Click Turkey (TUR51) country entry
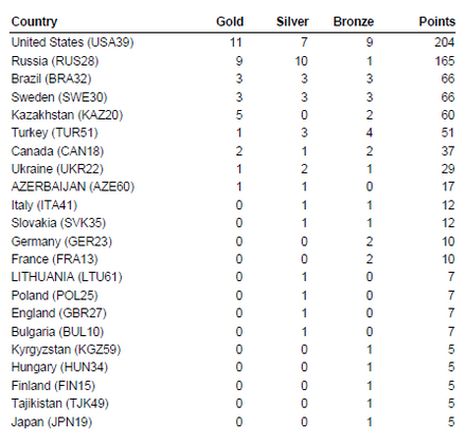Viewport: 466px width, 443px height. coord(55,133)
